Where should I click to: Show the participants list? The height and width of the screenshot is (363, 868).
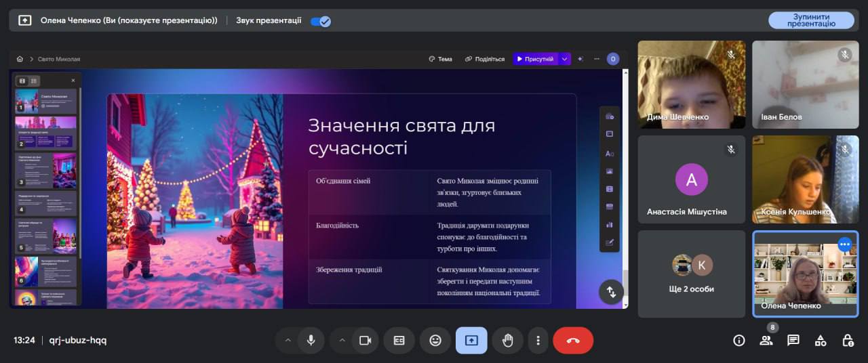tap(766, 341)
